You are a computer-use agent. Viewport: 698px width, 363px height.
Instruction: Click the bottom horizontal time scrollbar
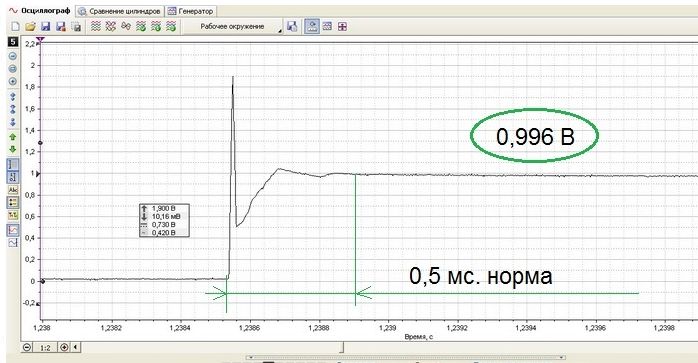406,357
